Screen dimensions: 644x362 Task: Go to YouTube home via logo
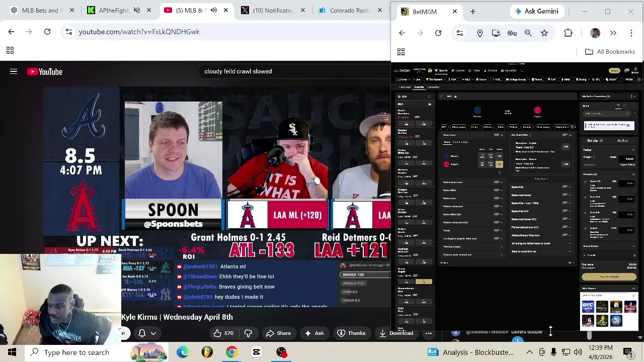click(45, 71)
